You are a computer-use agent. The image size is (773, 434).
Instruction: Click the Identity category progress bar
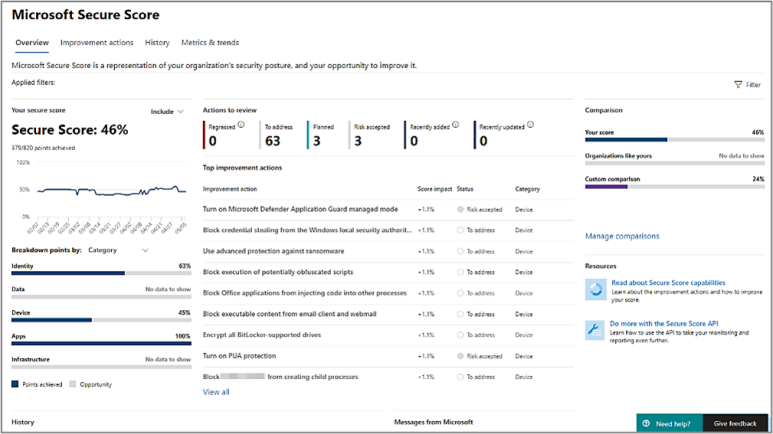pyautogui.click(x=100, y=273)
